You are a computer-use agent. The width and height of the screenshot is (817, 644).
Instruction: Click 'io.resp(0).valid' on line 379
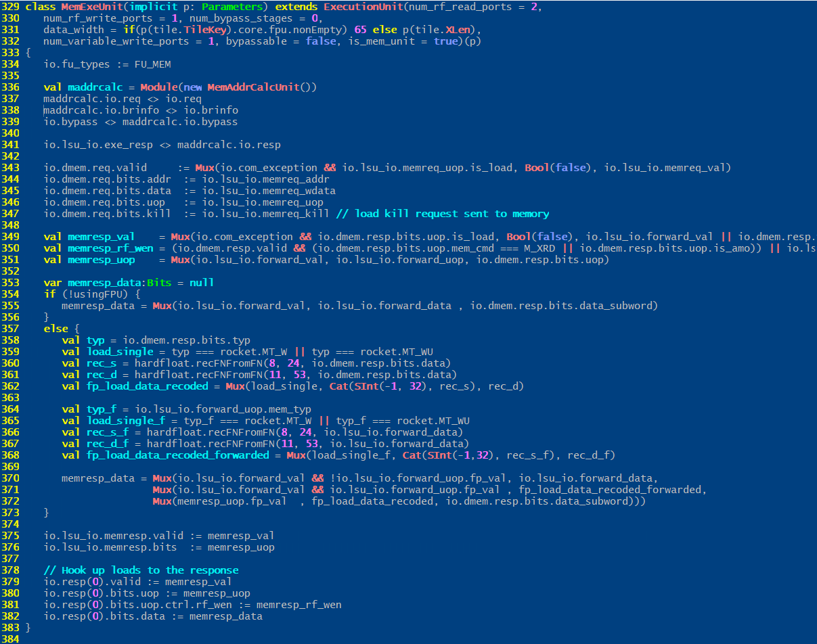[92, 582]
